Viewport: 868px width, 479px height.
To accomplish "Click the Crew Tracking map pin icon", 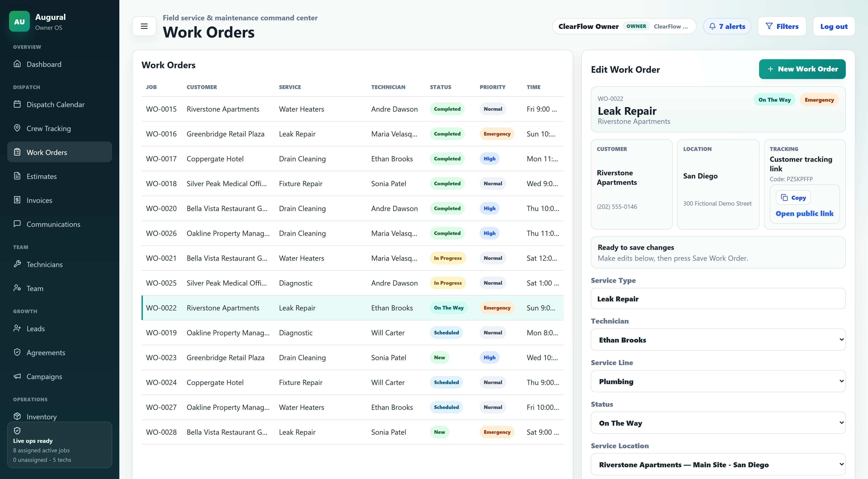I will coord(17,128).
